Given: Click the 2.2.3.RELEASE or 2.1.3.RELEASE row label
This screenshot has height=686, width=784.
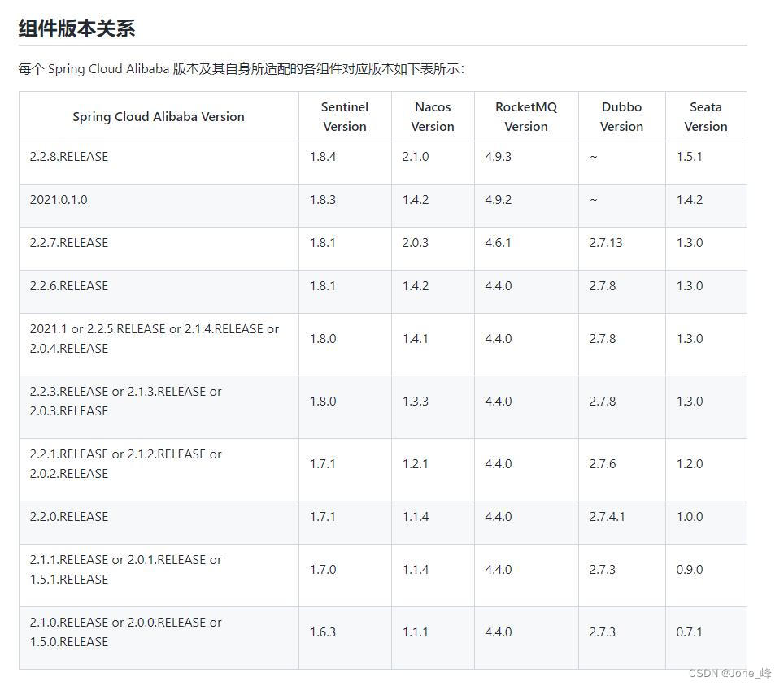Looking at the screenshot, I should tap(125, 401).
